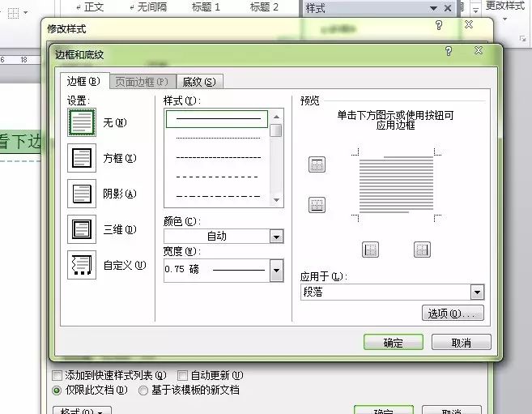The height and width of the screenshot is (414, 532).
Task: Choose the 自定义 (Custom) border setting icon
Action: tap(82, 265)
